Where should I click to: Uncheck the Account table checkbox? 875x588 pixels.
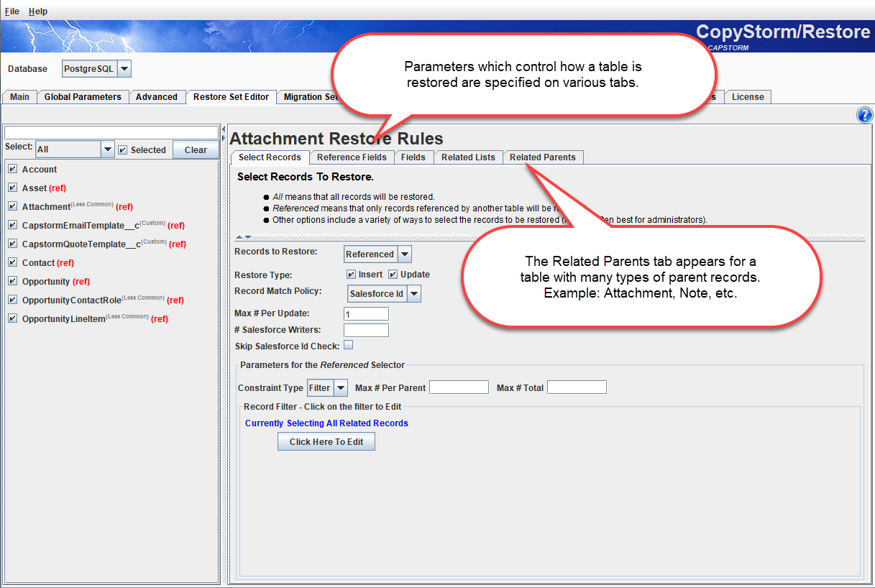[12, 169]
